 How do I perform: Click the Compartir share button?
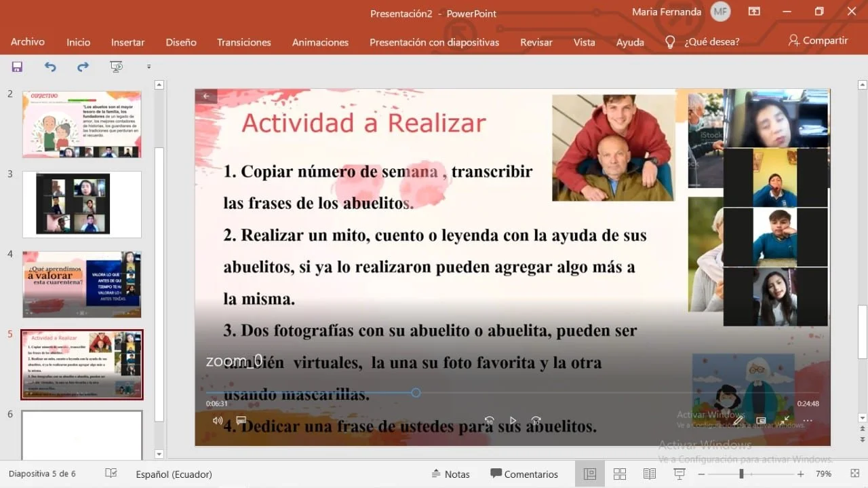coord(818,41)
